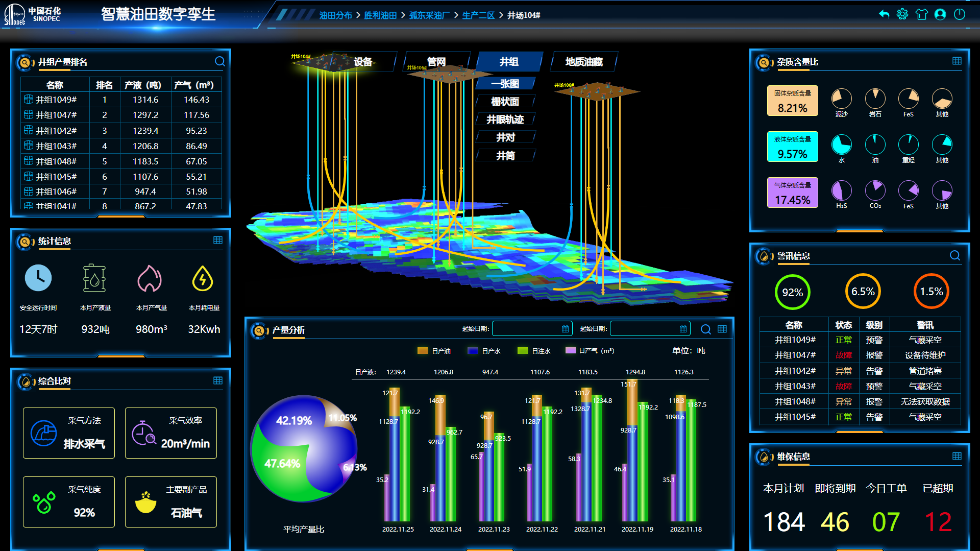
Task: Open the user profile icon
Action: pos(940,14)
